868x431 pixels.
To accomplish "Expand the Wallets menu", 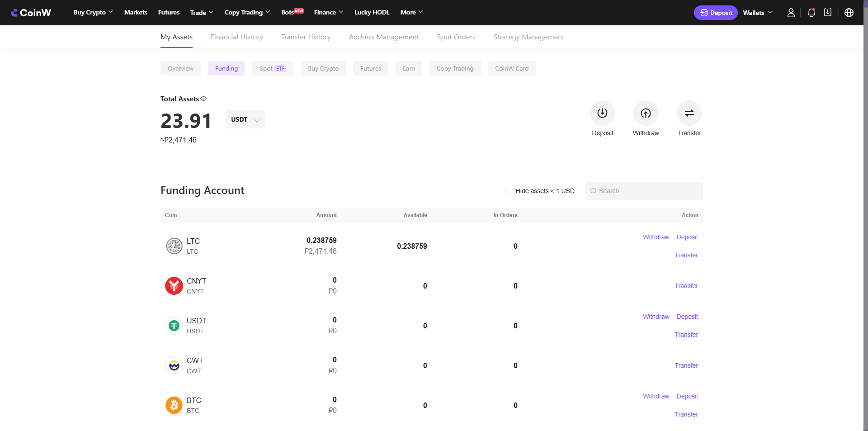I will point(758,13).
